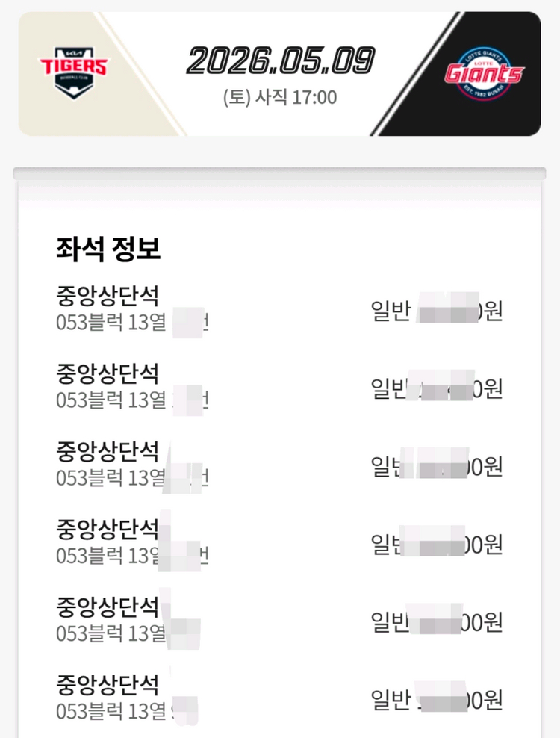
Task: Select the third 중앙상단석 seat title
Action: [x=108, y=451]
